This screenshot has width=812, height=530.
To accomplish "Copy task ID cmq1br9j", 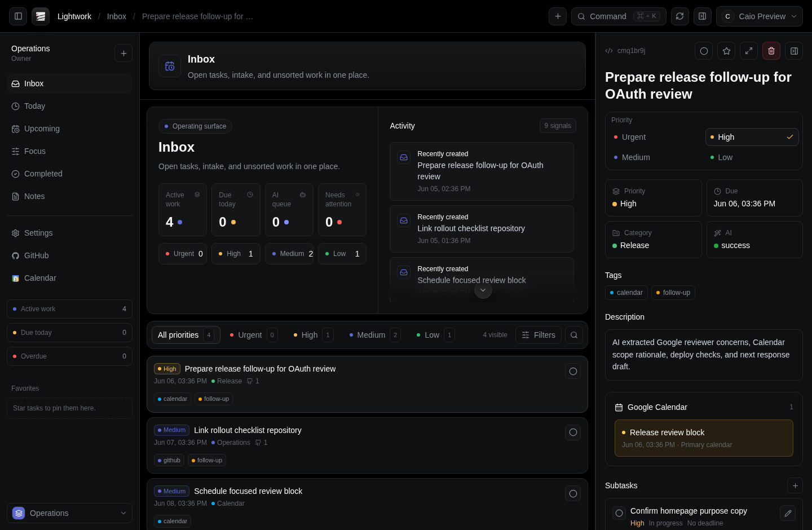I will [625, 51].
